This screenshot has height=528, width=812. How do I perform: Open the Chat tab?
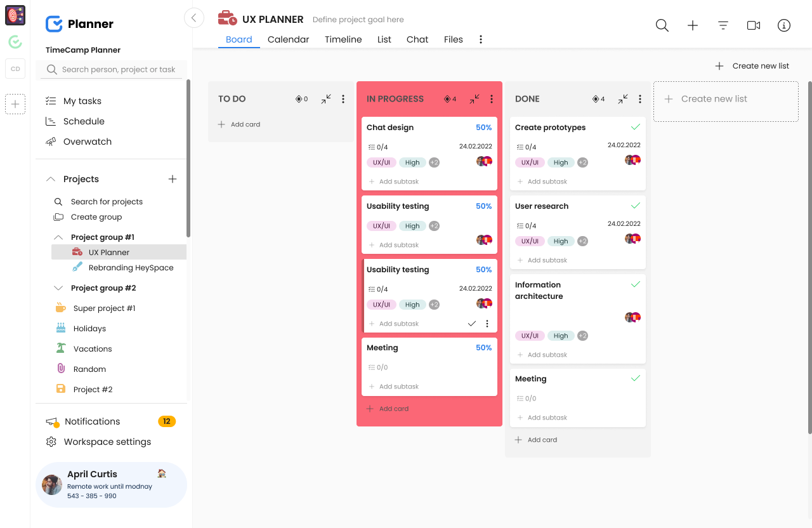[x=417, y=39]
